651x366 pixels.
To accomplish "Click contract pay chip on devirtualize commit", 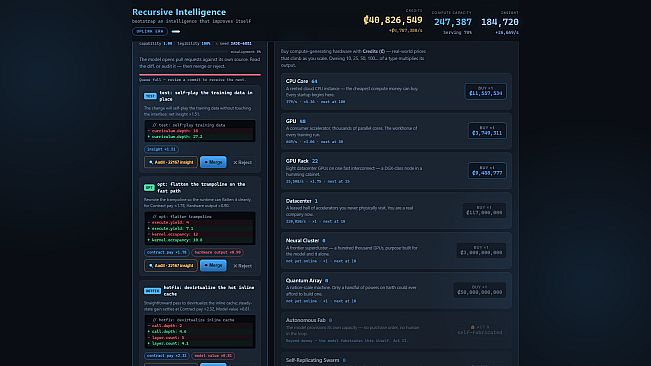I will click(x=166, y=356).
